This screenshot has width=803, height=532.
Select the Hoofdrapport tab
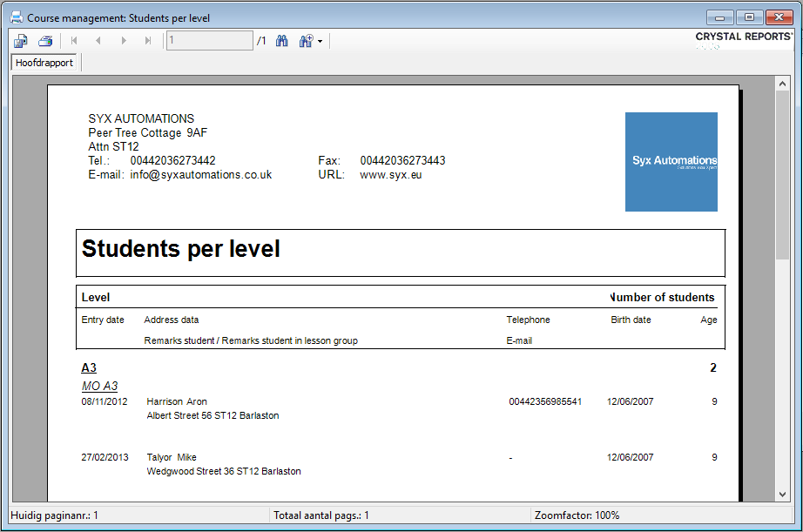point(44,64)
